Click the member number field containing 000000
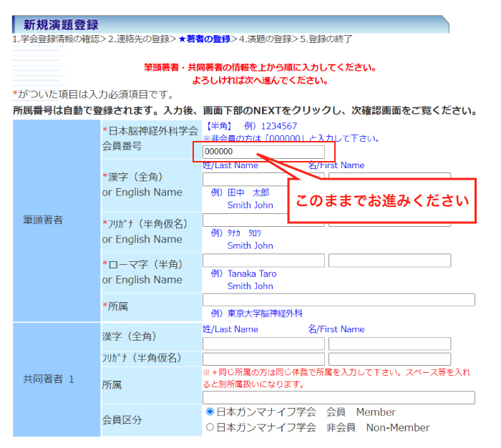 (263, 152)
